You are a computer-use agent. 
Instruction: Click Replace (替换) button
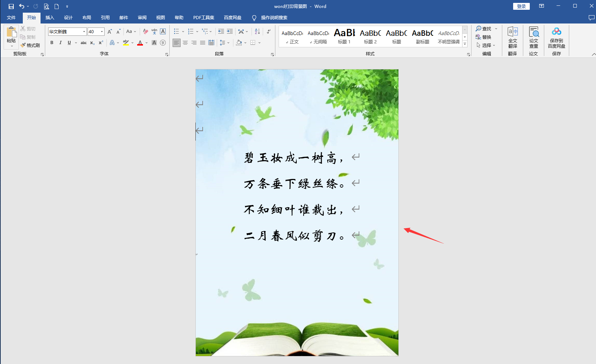(x=483, y=37)
